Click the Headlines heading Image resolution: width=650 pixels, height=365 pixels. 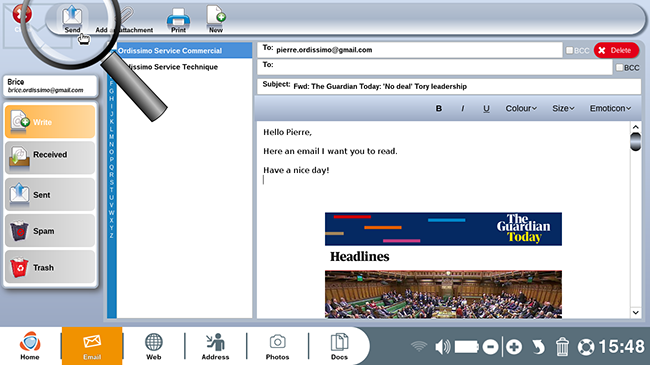[x=359, y=257]
